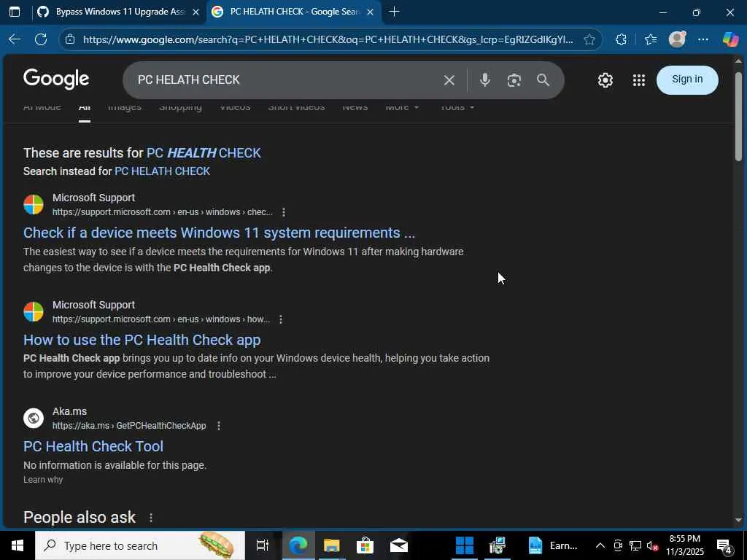747x560 pixels.
Task: Click Learn why under Aka.ms result
Action: [x=43, y=480]
